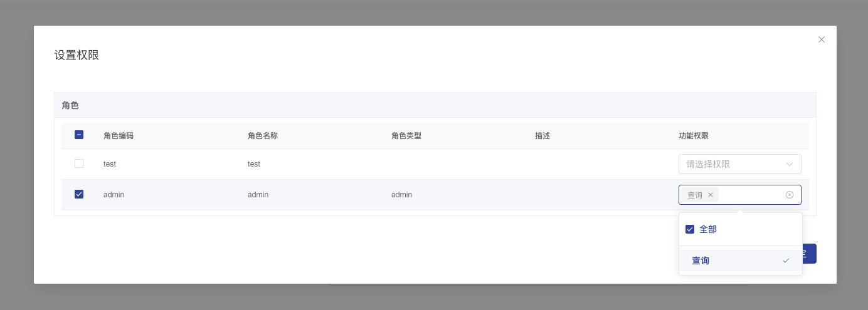
Task: Expand test row dropdown via chevron arrow
Action: coord(790,164)
